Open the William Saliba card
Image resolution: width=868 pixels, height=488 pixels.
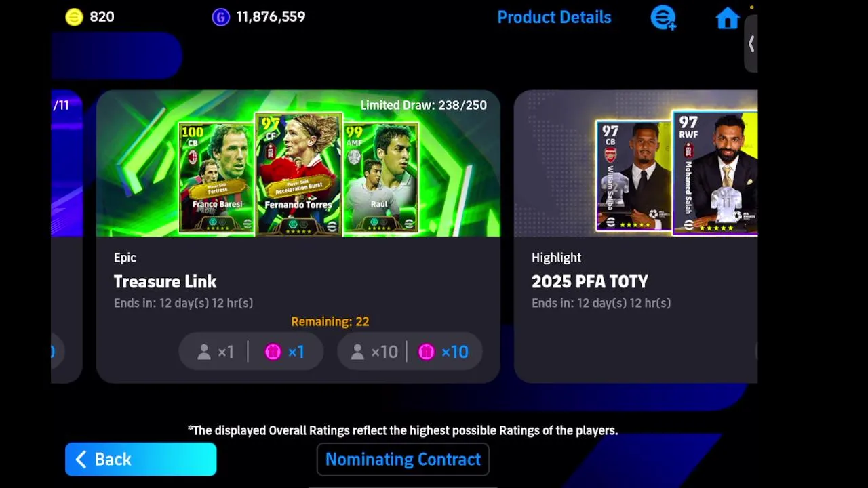click(634, 176)
